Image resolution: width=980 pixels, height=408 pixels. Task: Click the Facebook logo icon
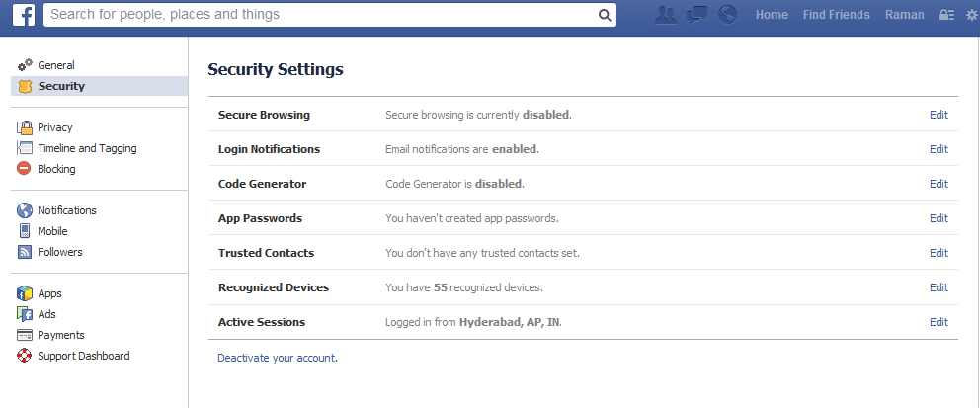[x=24, y=15]
